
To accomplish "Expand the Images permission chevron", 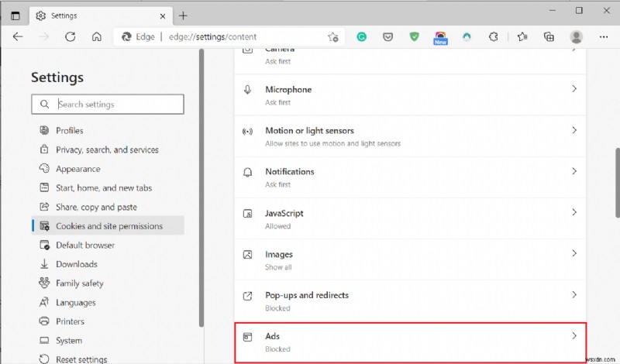I will click(574, 253).
